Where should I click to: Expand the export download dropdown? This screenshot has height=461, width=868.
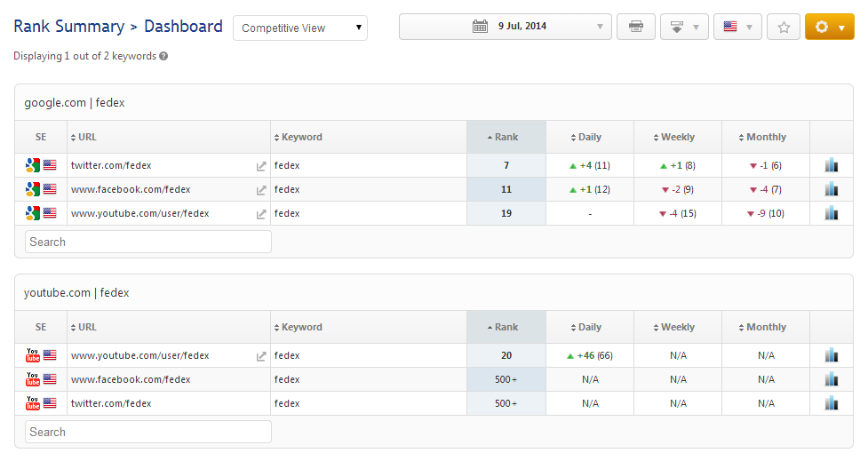pyautogui.click(x=684, y=27)
